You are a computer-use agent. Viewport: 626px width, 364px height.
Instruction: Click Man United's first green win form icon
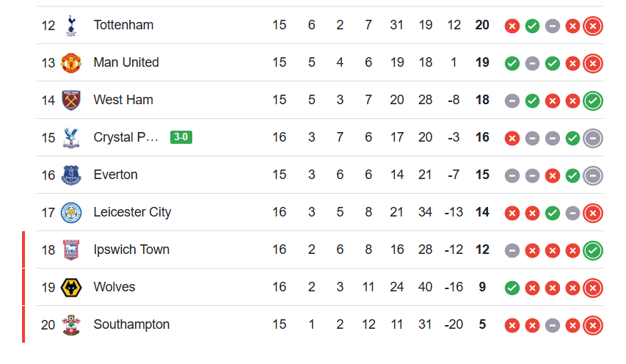click(512, 63)
